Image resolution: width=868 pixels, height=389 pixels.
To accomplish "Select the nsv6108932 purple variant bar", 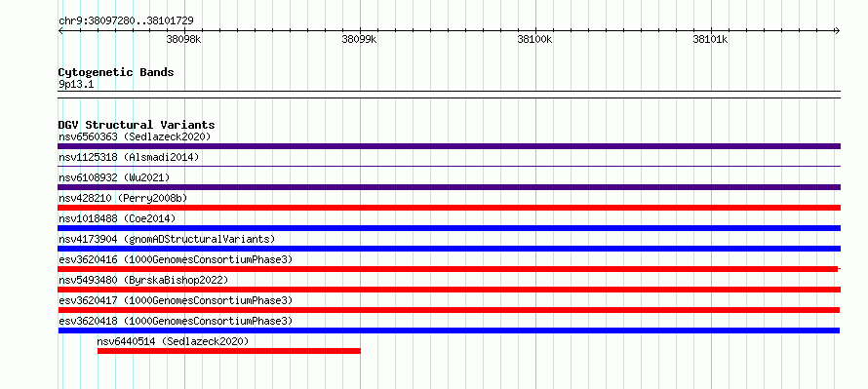I will click(x=449, y=187).
